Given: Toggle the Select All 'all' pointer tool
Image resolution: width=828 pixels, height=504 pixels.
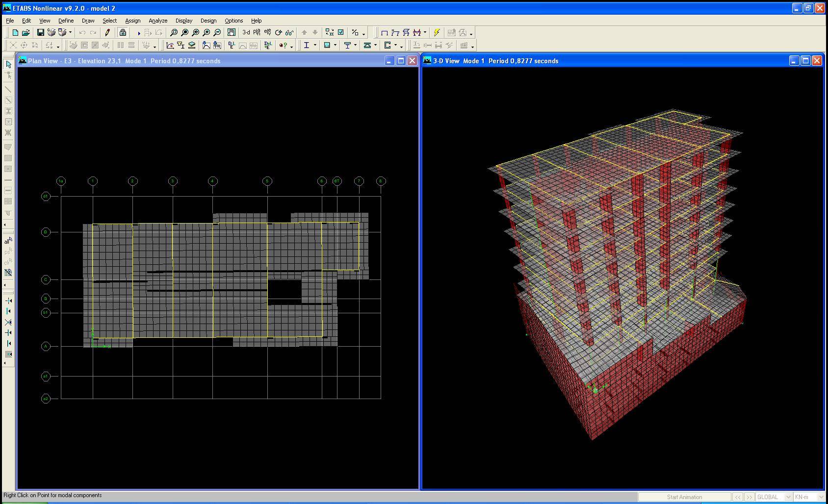Looking at the screenshot, I should coord(8,241).
